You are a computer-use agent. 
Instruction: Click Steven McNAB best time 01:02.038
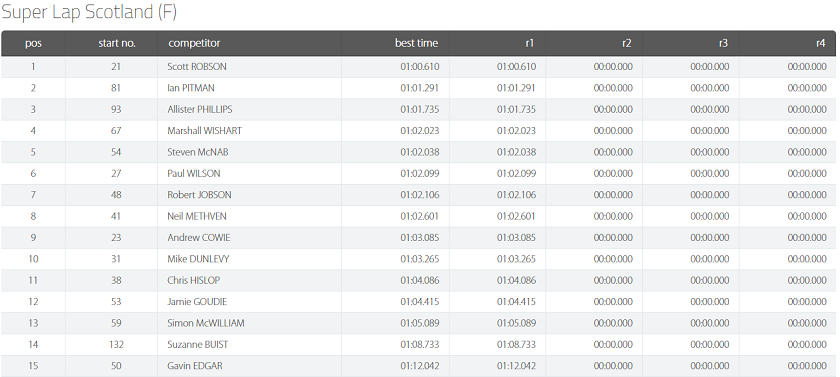pyautogui.click(x=419, y=152)
